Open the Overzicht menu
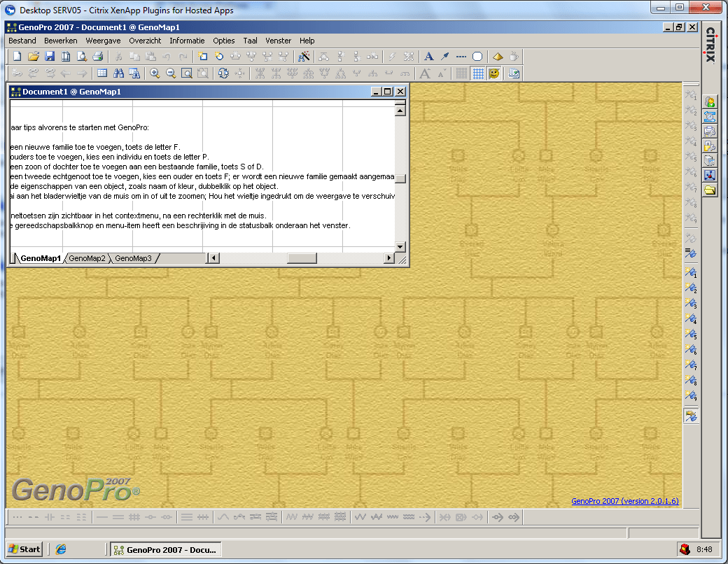Image resolution: width=728 pixels, height=564 pixels. pyautogui.click(x=145, y=41)
